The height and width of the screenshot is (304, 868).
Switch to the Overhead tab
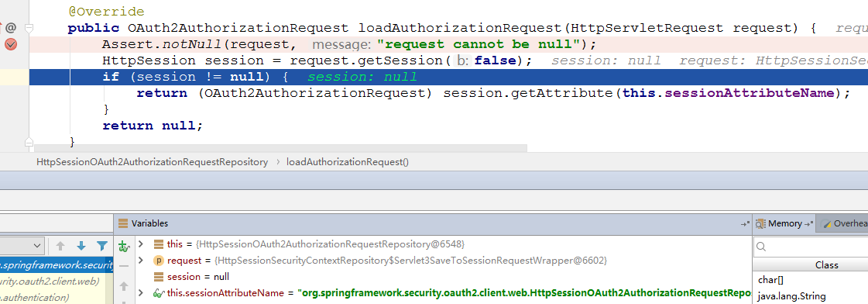coord(844,223)
